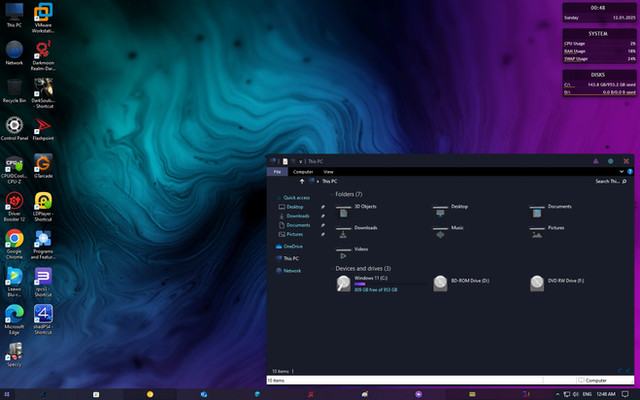Open Pictures in Quick access list
Image resolution: width=640 pixels, height=400 pixels.
(x=291, y=234)
